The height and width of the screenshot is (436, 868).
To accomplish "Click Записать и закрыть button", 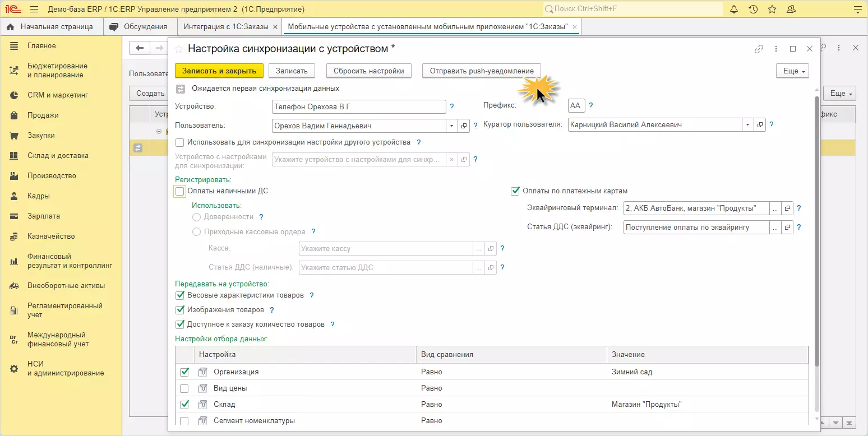I will [x=219, y=71].
